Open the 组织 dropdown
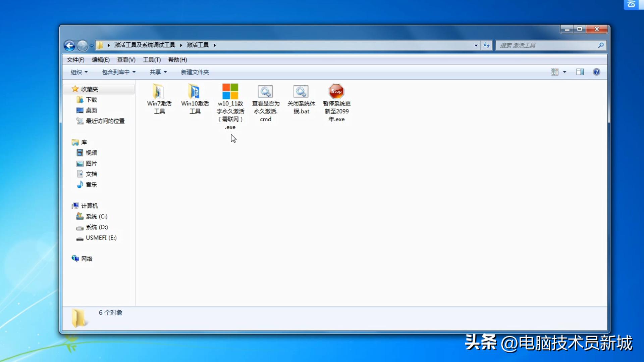 pos(79,72)
